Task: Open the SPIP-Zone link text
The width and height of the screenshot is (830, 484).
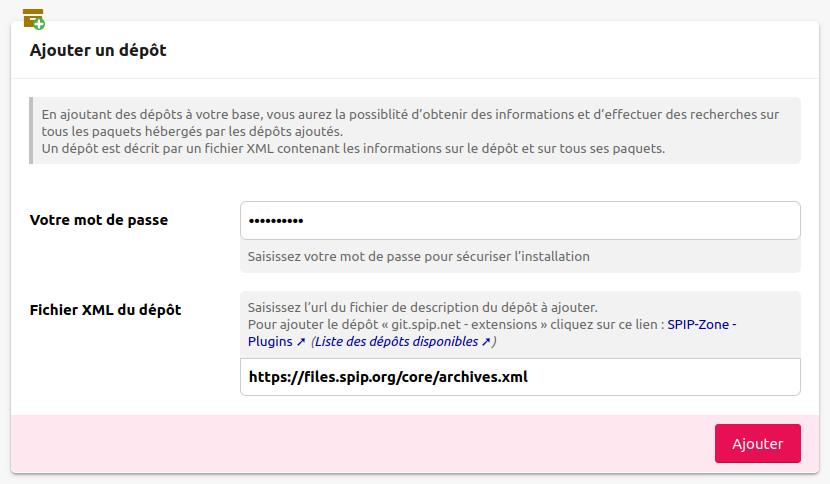Action: (x=698, y=325)
